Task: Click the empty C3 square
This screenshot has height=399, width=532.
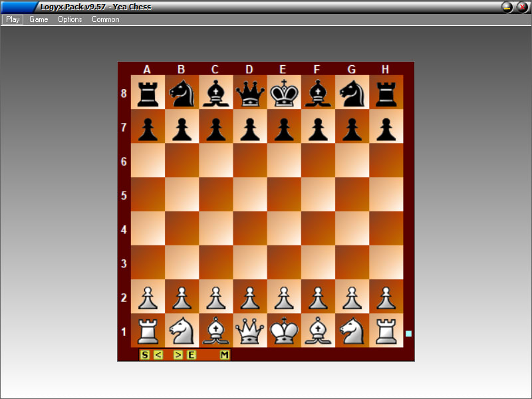Action: (x=215, y=262)
